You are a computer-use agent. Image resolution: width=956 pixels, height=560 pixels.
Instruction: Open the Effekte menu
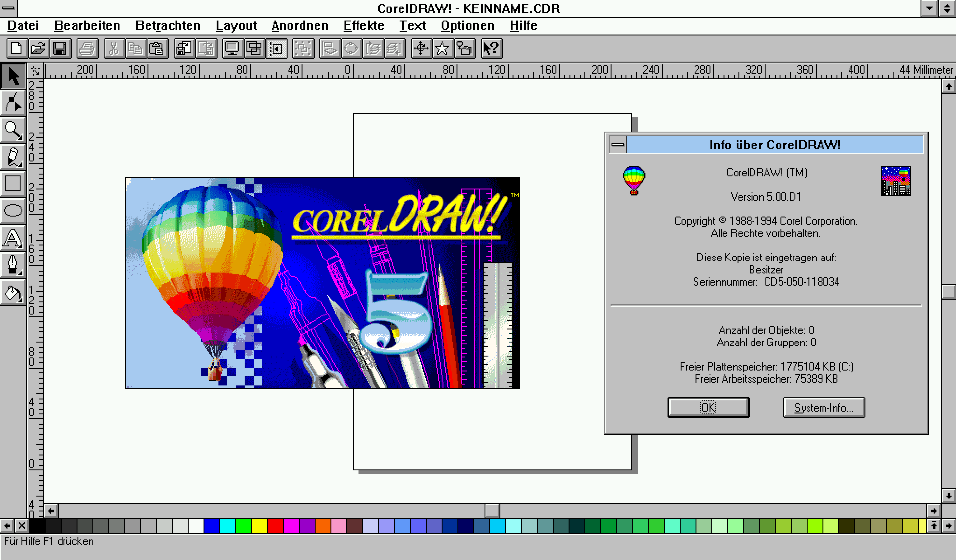pos(364,26)
